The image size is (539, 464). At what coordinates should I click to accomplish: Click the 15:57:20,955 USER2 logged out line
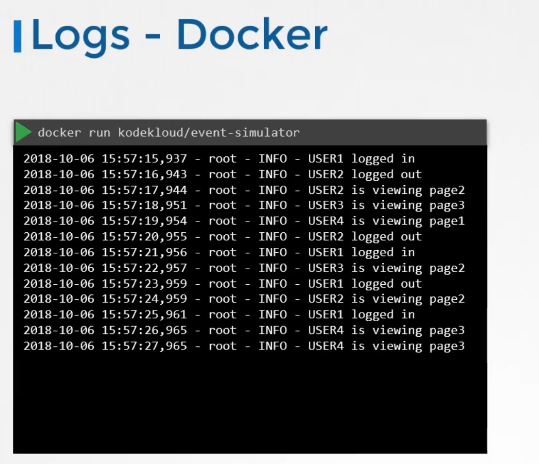222,237
